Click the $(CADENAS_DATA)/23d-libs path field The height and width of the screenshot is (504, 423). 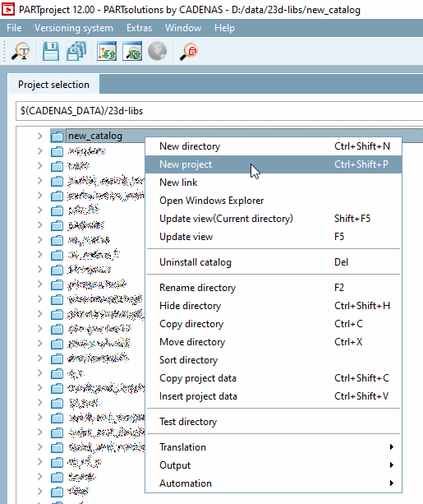coord(219,111)
